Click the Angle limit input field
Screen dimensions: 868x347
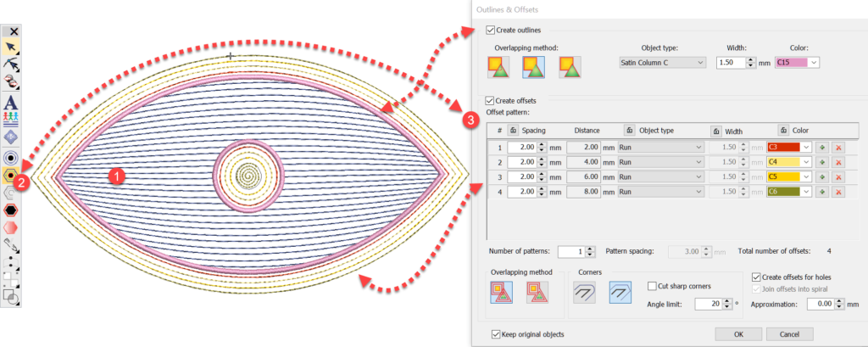pyautogui.click(x=708, y=303)
